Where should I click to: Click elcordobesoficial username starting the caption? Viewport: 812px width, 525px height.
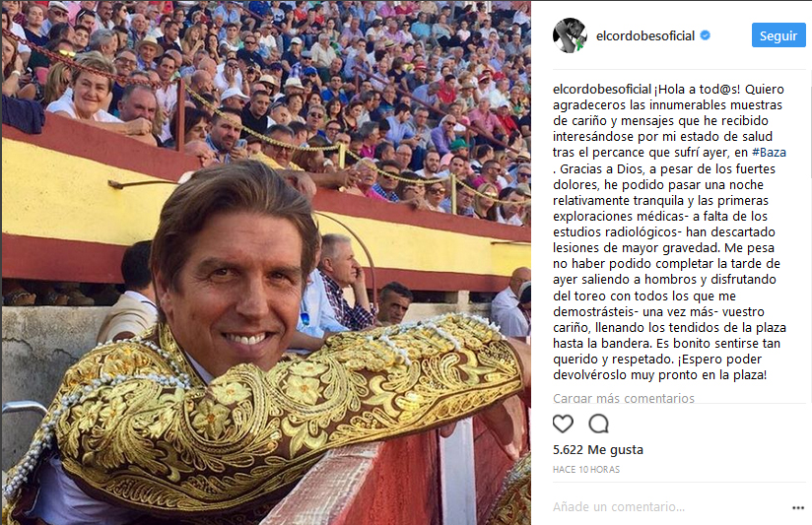[602, 89]
